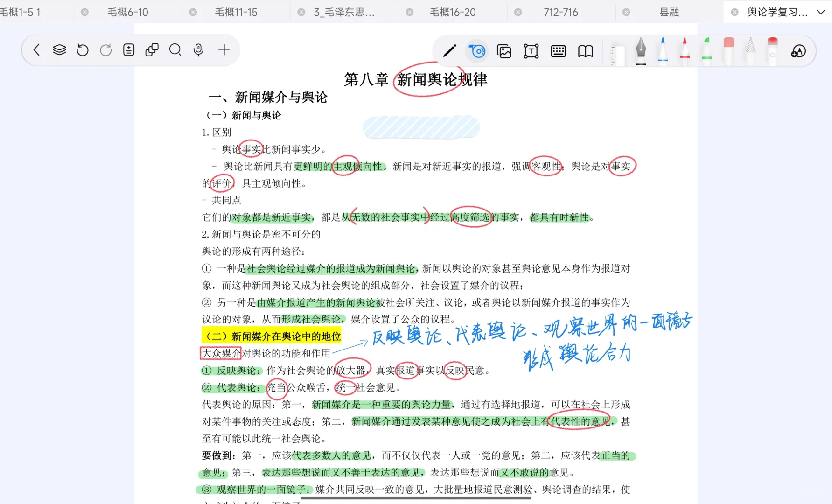Open the dropdown chevron on the 舆论学复习 tab
The height and width of the screenshot is (504, 832).
820,12
